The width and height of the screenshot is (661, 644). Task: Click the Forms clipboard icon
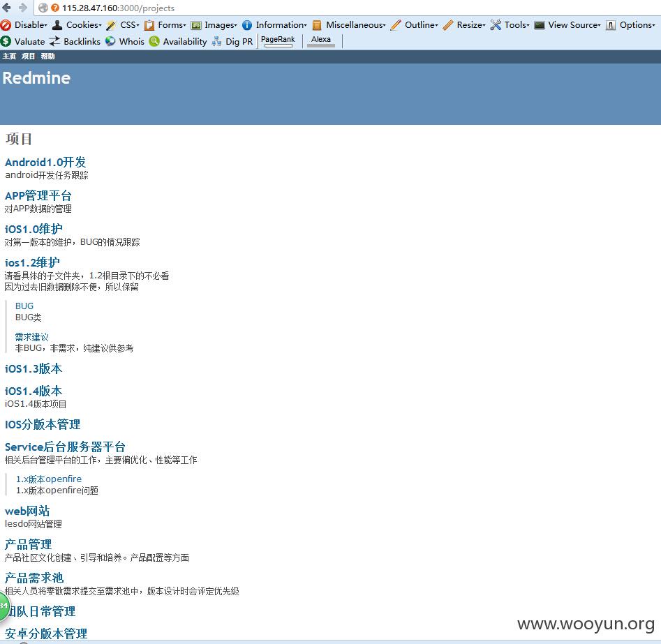(x=149, y=25)
